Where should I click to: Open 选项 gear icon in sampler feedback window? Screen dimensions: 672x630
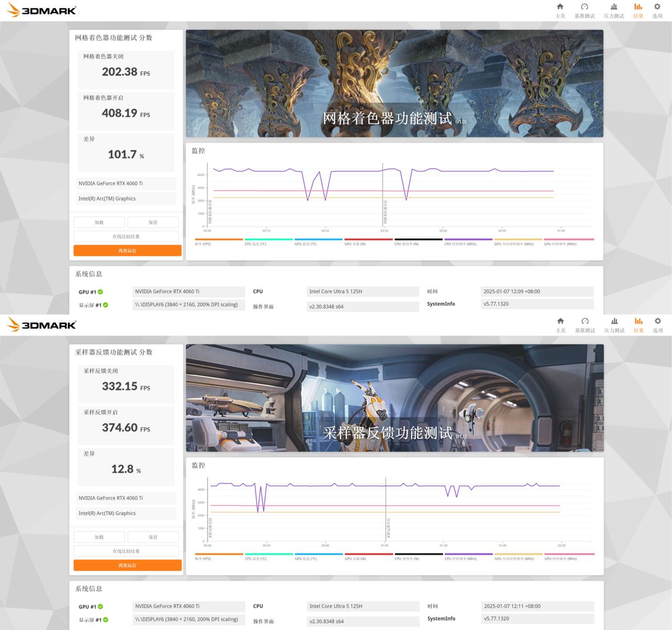point(658,325)
